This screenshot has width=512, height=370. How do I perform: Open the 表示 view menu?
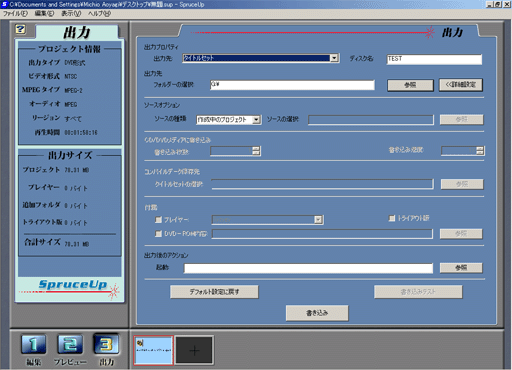point(71,14)
